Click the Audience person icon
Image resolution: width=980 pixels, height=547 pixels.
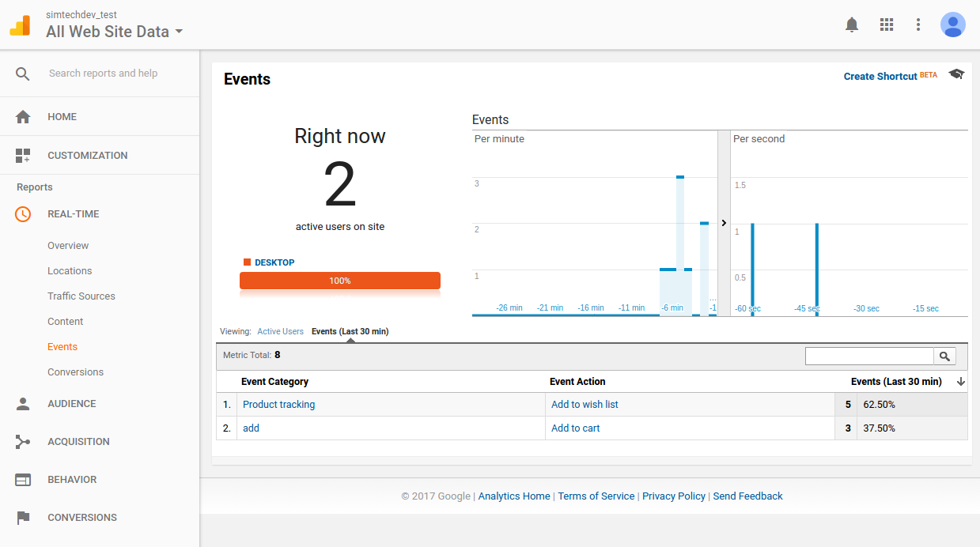23,404
